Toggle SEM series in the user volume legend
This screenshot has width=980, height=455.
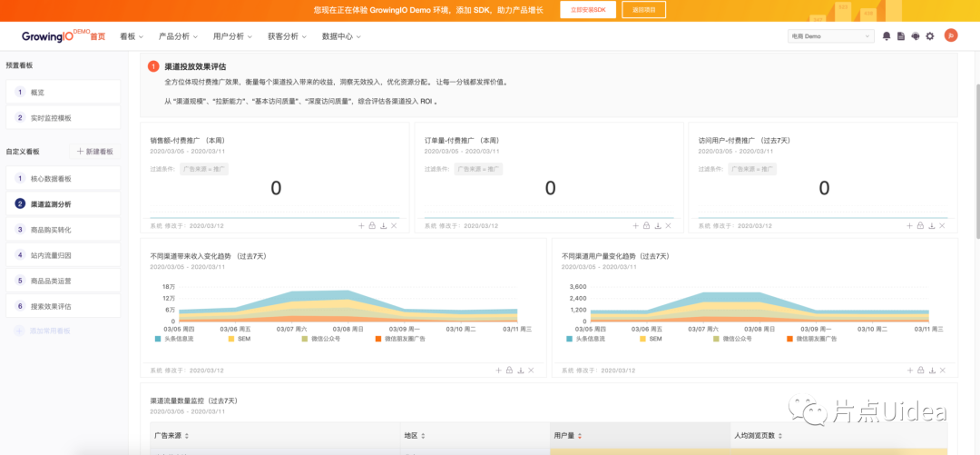pyautogui.click(x=652, y=339)
